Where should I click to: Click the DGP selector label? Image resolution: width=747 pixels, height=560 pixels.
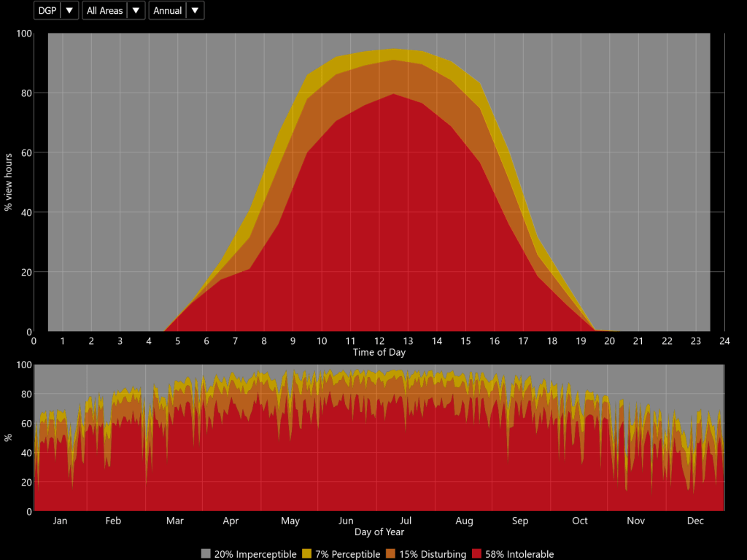click(x=47, y=11)
